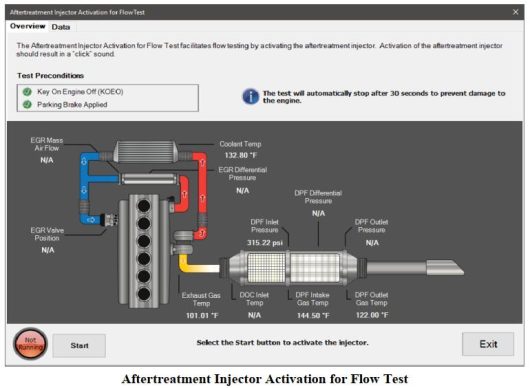The image size is (530, 388).
Task: Click the red Not Running status indicator
Action: [x=30, y=344]
